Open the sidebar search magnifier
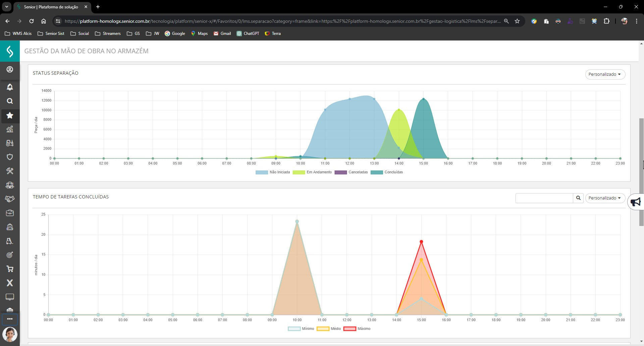The width and height of the screenshot is (644, 346). (x=10, y=101)
